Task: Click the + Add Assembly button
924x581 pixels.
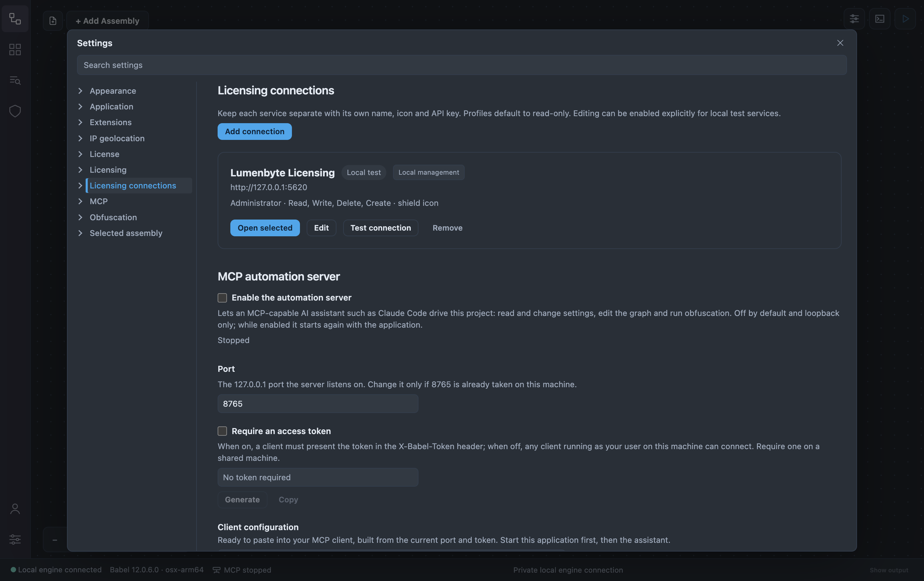Action: tap(107, 21)
